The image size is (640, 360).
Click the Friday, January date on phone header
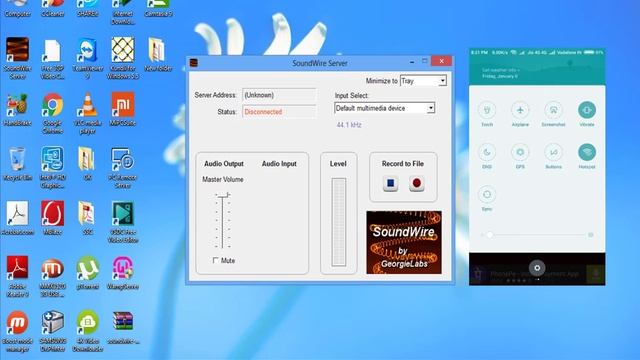(x=500, y=76)
